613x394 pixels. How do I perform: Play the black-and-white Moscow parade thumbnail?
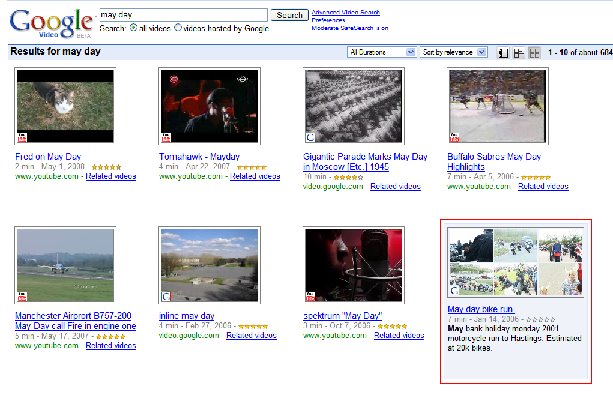[x=354, y=106]
